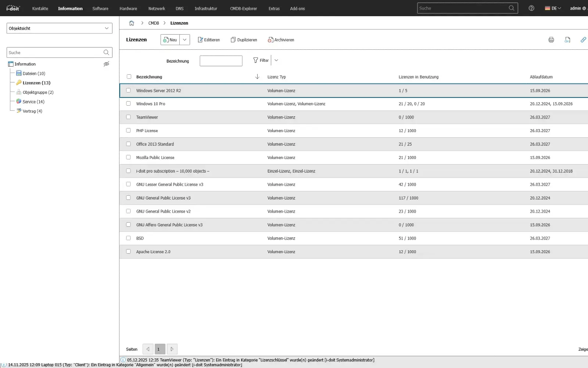Expand the arrow next to Neu button

(x=184, y=40)
